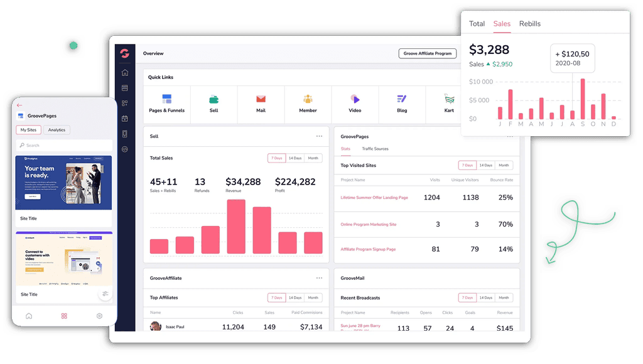Select 14 Days in Top Affiliates
Image resolution: width=643 pixels, height=364 pixels.
coord(295,297)
